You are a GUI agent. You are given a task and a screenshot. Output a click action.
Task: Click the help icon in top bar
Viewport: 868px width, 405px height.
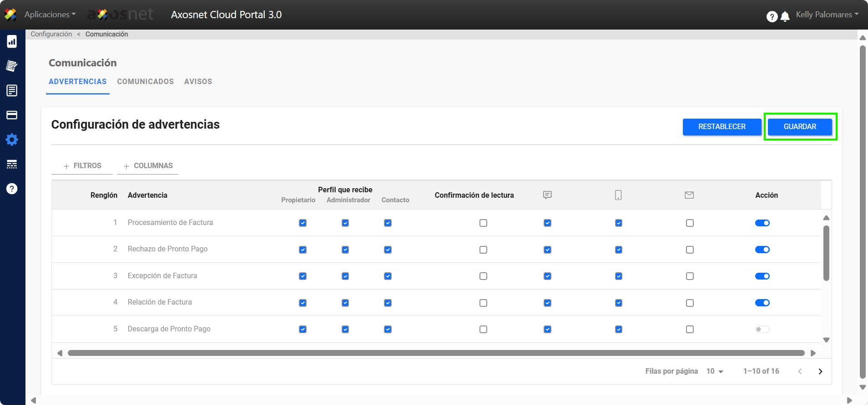(x=772, y=17)
